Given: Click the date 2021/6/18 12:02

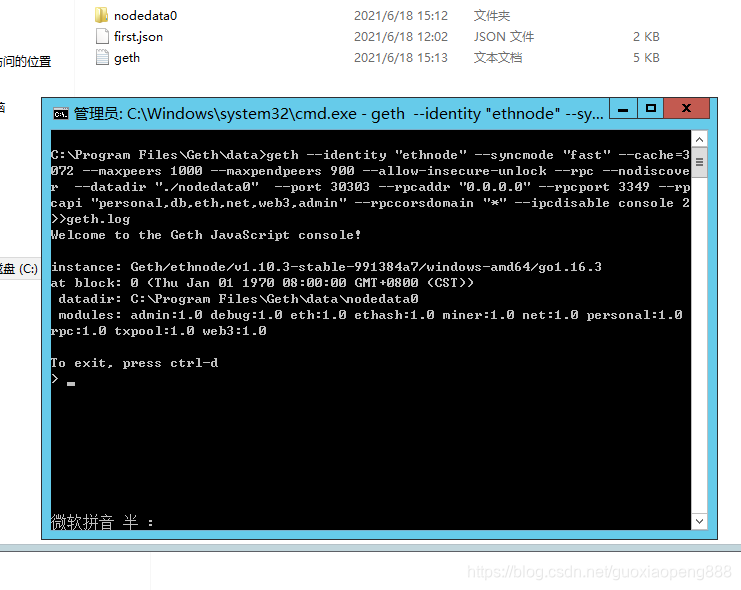Looking at the screenshot, I should tap(401, 36).
